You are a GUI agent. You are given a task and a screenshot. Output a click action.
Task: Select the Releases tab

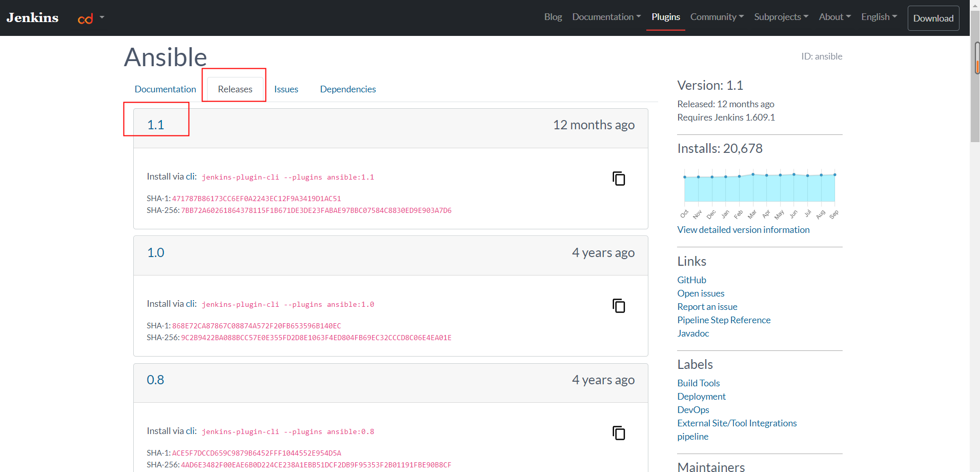[x=235, y=89]
